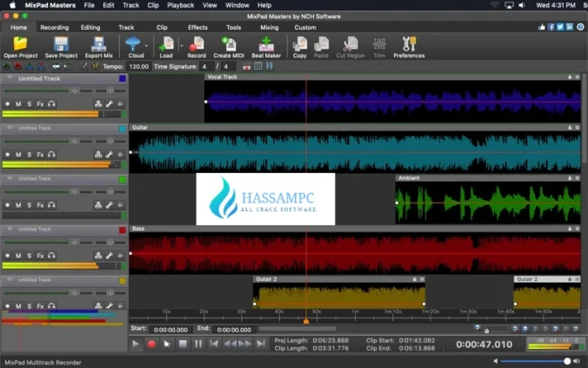Image resolution: width=588 pixels, height=368 pixels.
Task: Click the LinkedIn share icon
Action: [570, 27]
